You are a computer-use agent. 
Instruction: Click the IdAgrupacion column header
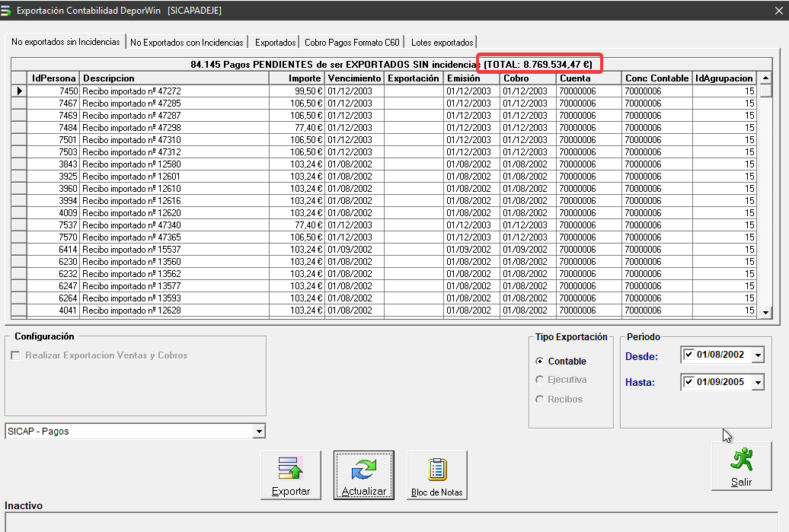click(x=724, y=78)
